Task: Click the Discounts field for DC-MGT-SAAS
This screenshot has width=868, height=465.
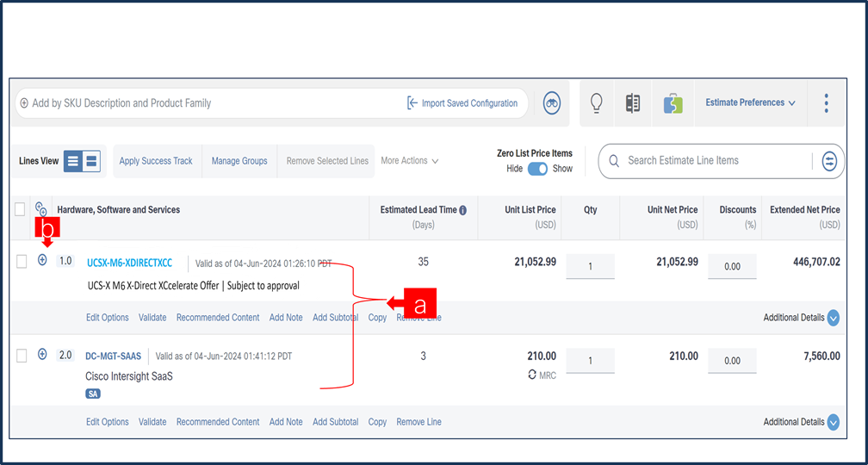Action: [x=732, y=360]
